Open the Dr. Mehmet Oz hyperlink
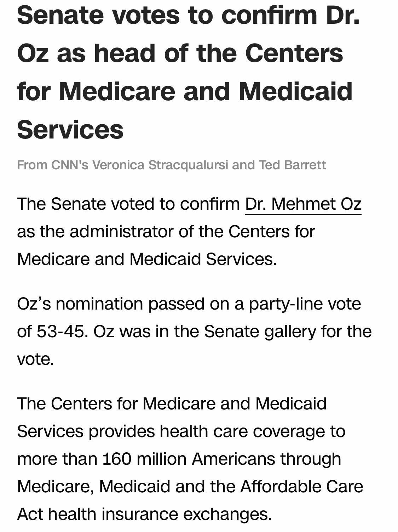Viewport: 398px width, 532px height. click(303, 204)
